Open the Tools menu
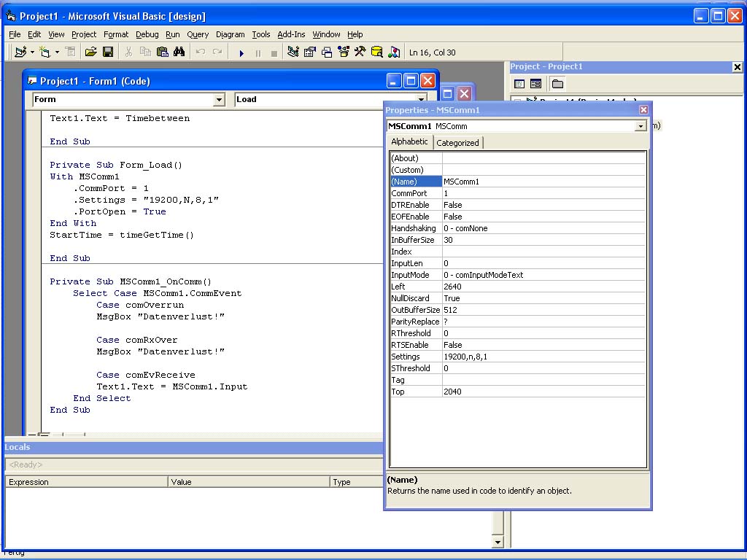The width and height of the screenshot is (747, 560). 261,34
